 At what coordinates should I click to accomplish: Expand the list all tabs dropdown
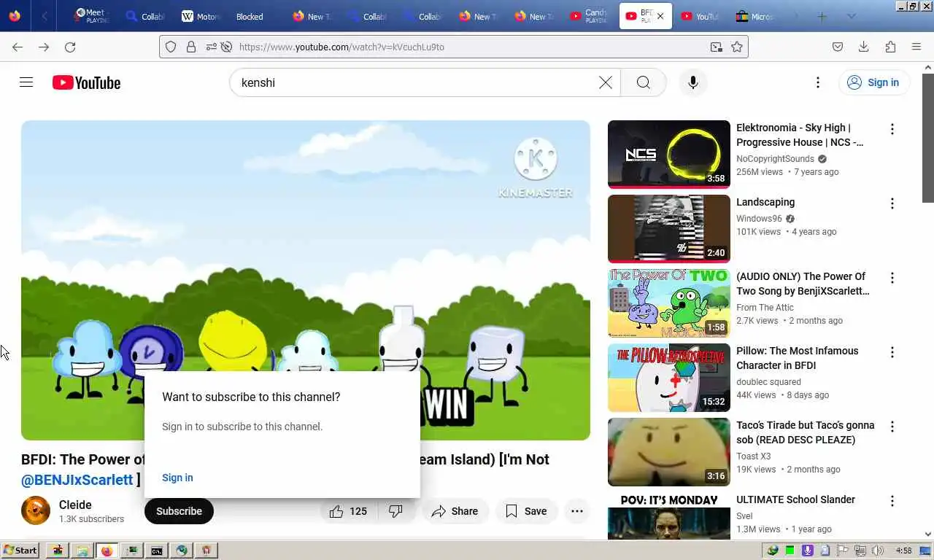click(851, 16)
